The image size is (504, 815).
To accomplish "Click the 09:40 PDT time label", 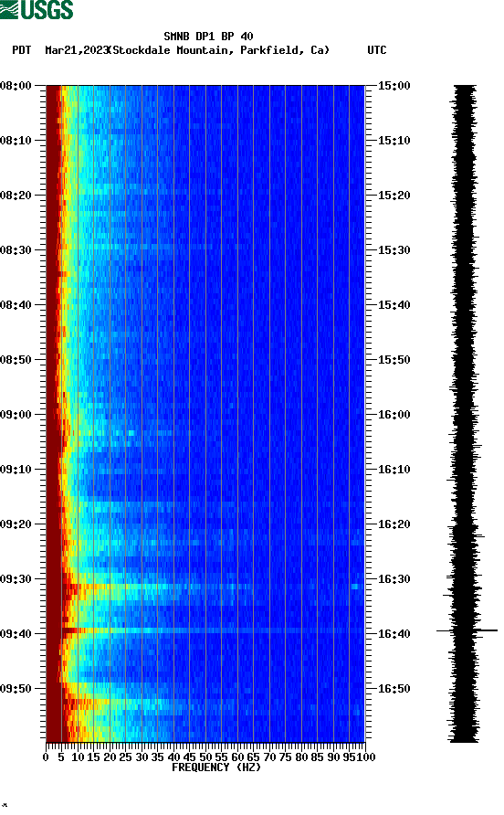I will [16, 634].
